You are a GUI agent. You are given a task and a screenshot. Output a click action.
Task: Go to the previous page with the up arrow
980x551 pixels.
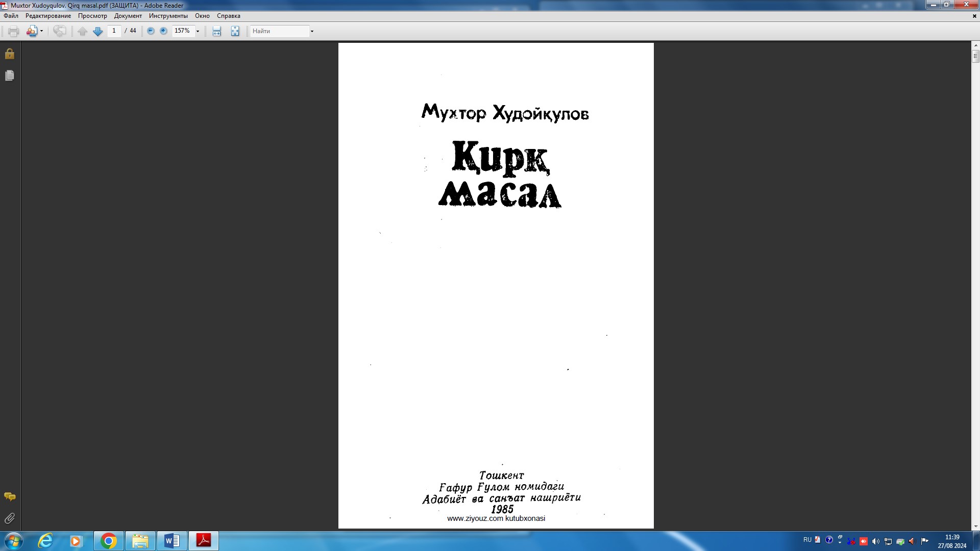[x=83, y=31]
